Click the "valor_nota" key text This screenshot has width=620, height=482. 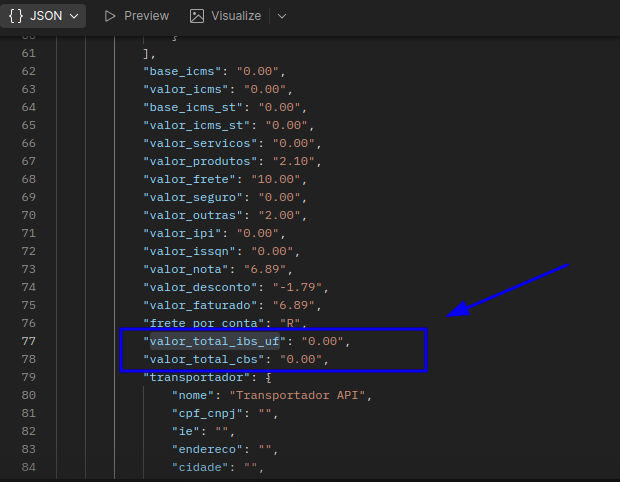[185, 269]
